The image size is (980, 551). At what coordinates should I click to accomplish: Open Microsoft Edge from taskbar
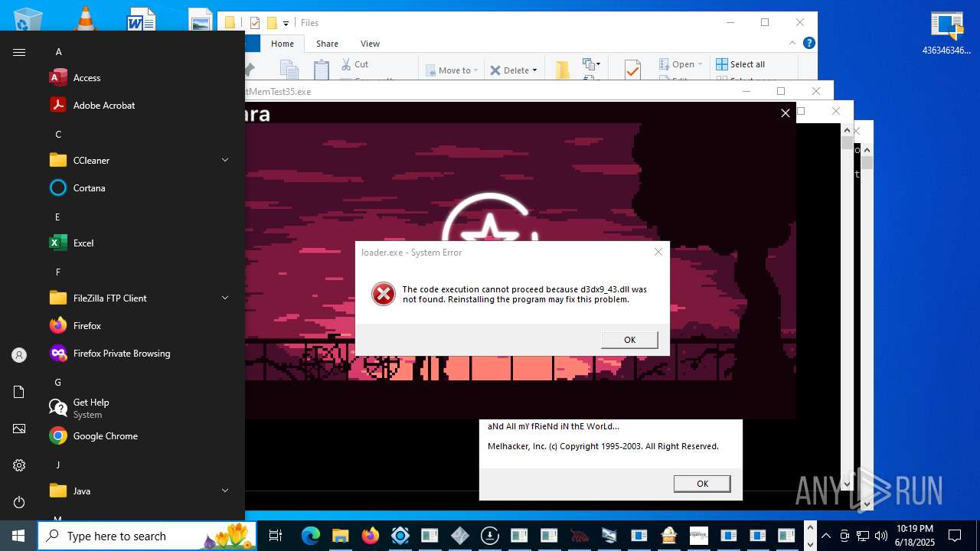click(x=310, y=536)
